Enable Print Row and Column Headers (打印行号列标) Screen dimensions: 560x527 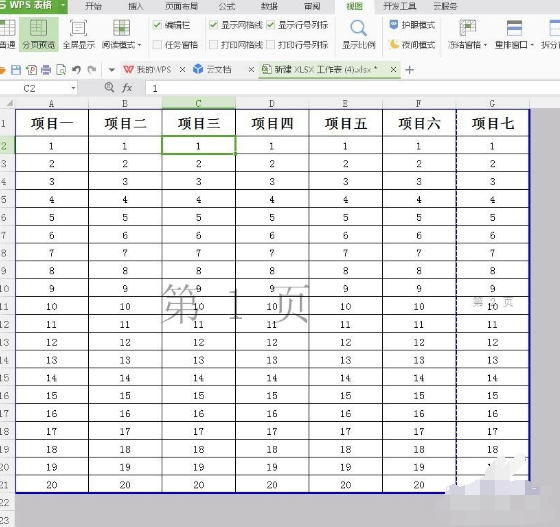(270, 45)
